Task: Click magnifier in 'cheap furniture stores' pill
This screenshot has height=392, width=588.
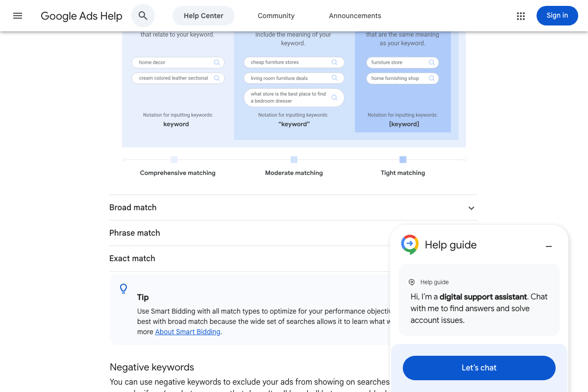Action: [x=334, y=62]
